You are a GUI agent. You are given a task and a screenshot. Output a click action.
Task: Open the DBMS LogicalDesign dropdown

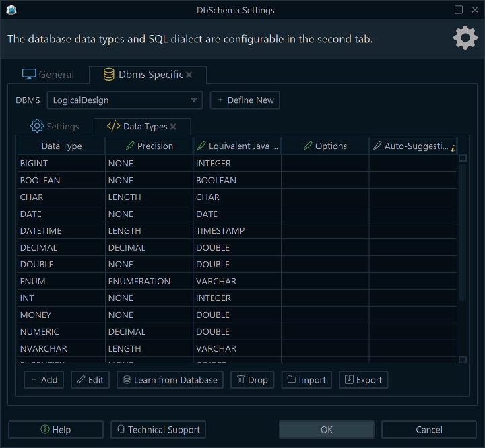(x=125, y=100)
